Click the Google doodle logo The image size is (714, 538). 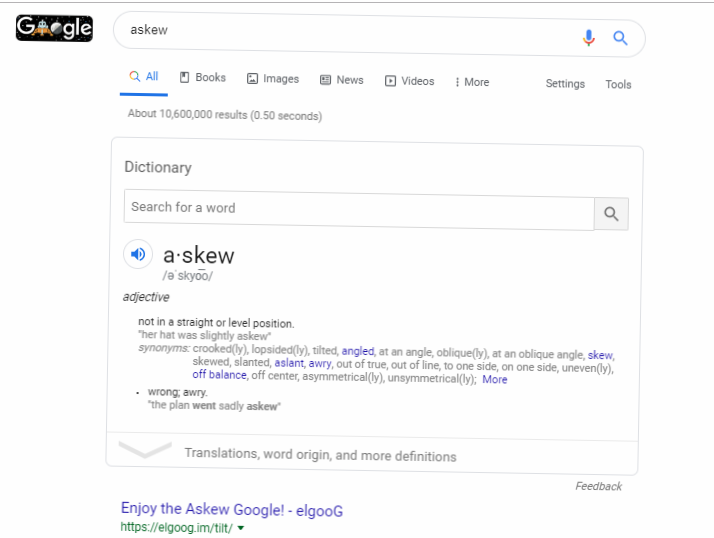(54, 29)
